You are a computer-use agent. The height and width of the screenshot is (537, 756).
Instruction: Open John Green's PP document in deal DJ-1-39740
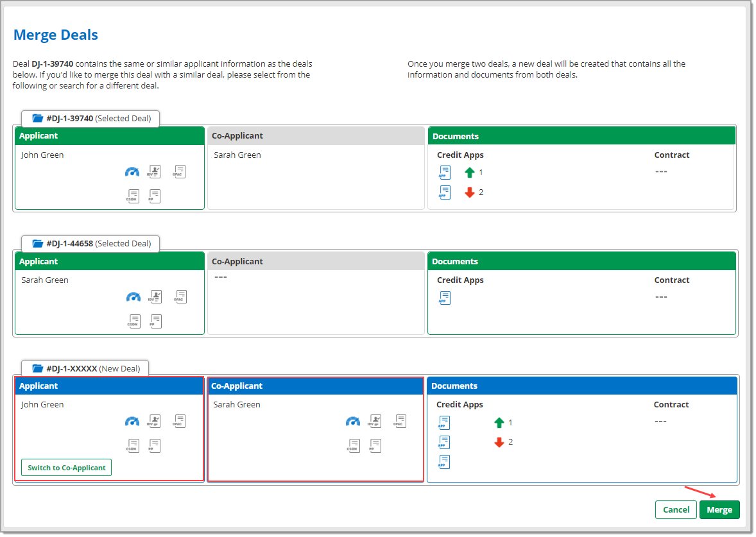(154, 196)
